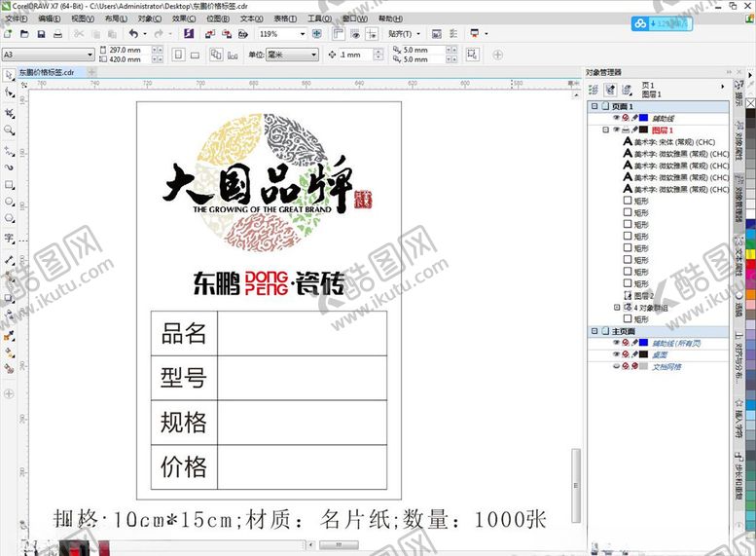The width and height of the screenshot is (756, 556).
Task: Toggle editable pencil icon for 图层 1
Action: (634, 130)
